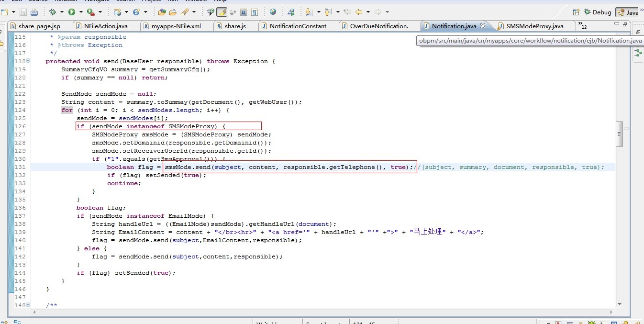Open the share_page.jsp editor tab
This screenshot has width=644, height=324.
click(39, 26)
